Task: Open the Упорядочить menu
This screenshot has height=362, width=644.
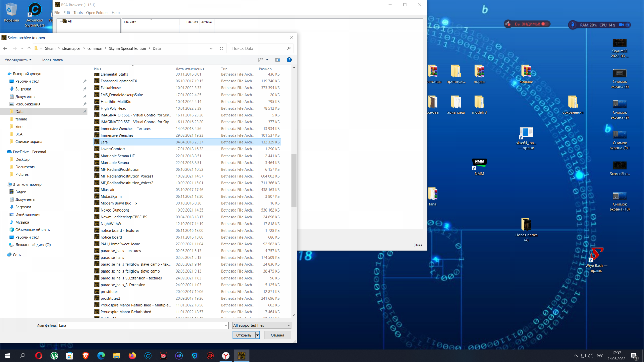Action: (x=18, y=60)
